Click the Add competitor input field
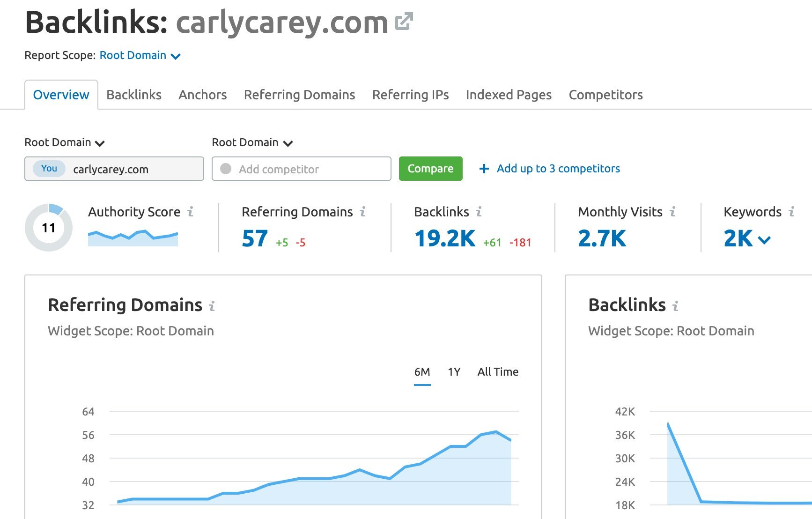Screen dimensions: 812x519 click(x=302, y=169)
